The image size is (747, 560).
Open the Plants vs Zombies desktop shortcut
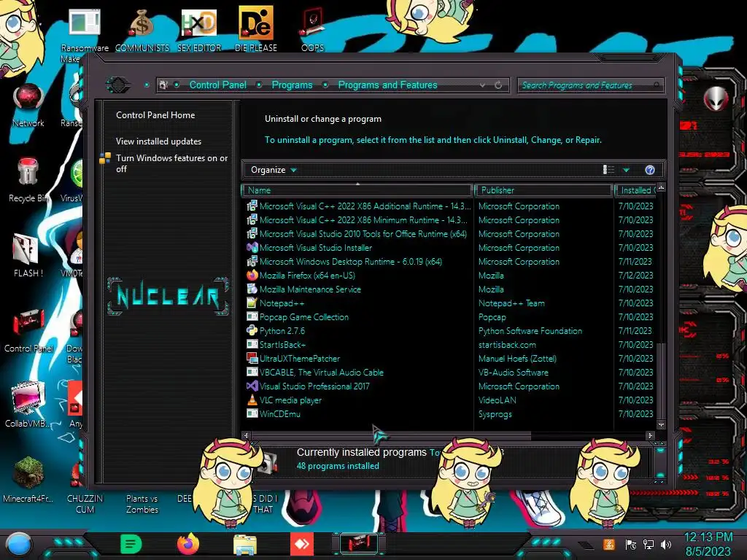point(142,504)
